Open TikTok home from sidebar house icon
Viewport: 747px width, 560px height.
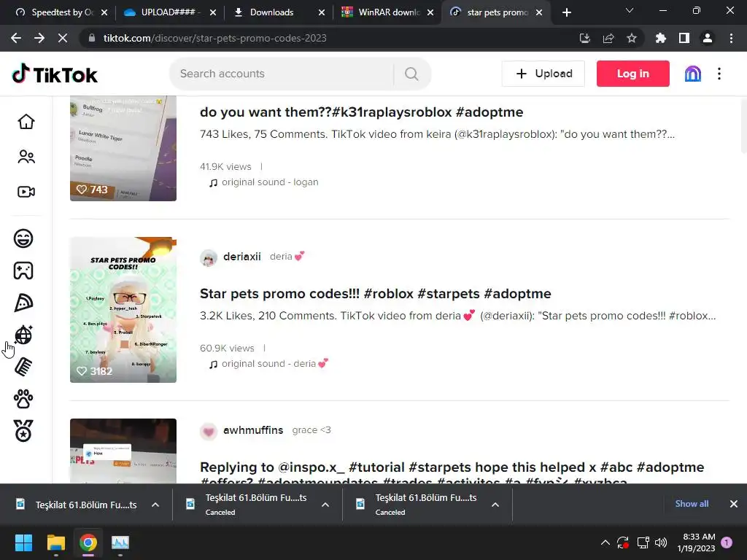click(26, 122)
